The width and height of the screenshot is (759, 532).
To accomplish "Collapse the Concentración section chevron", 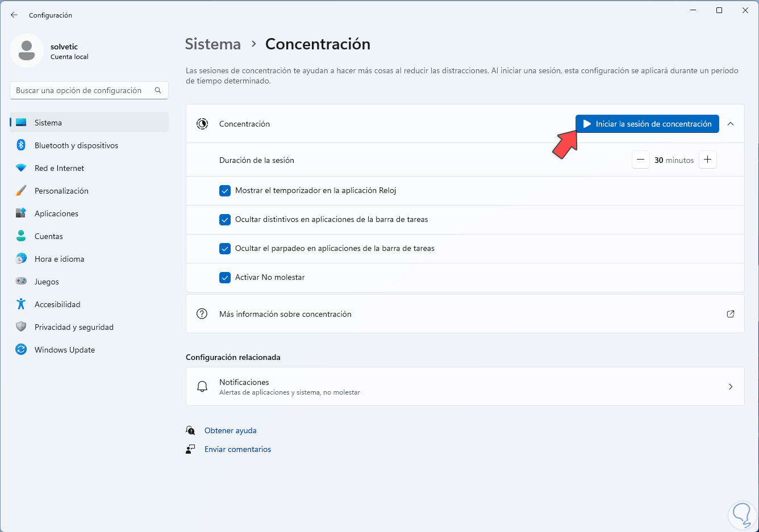I will point(731,124).
